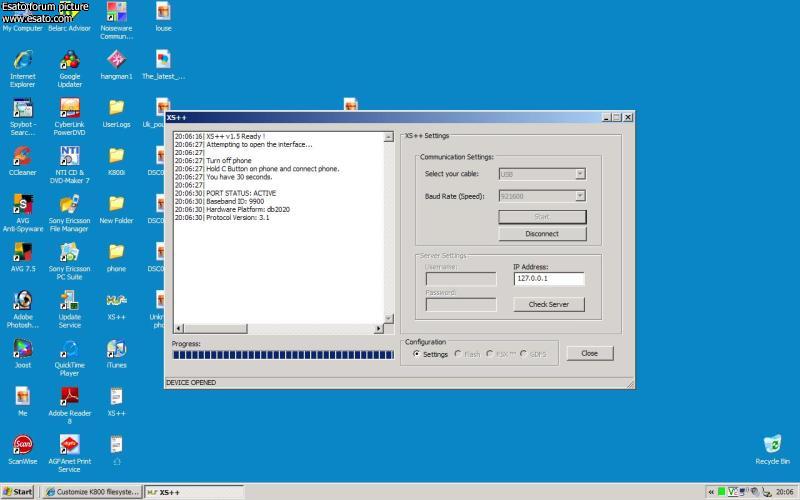Open the Belarc Advisor desktop shortcut
Image resolution: width=800 pixels, height=500 pixels.
point(69,18)
